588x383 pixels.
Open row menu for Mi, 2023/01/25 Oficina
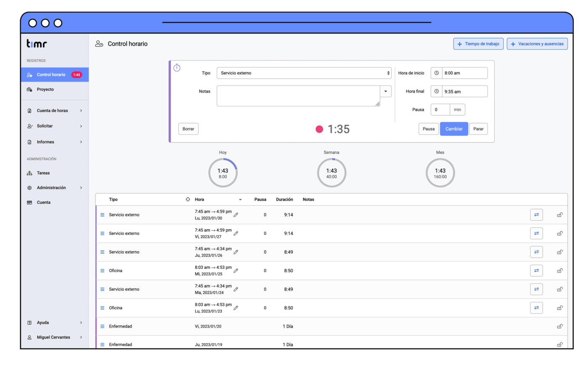point(102,271)
